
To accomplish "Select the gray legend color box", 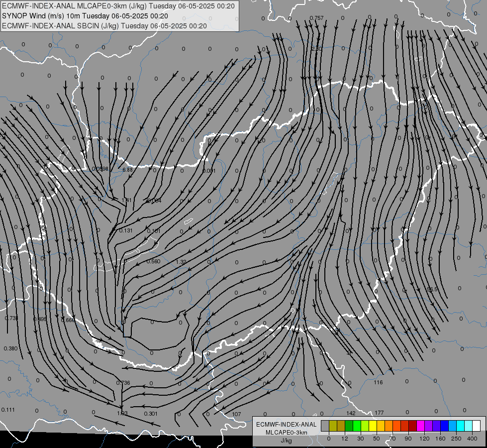I will pyautogui.click(x=325, y=426).
